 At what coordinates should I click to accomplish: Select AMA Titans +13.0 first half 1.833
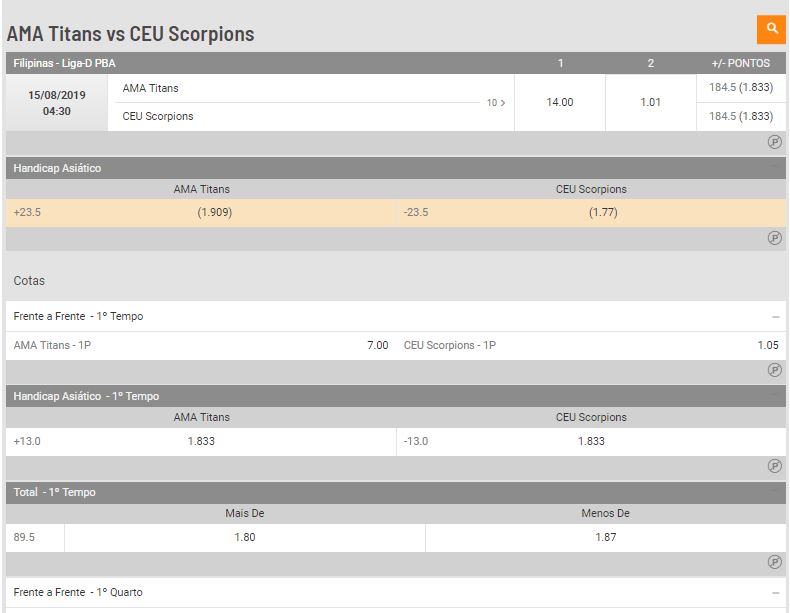coord(201,442)
